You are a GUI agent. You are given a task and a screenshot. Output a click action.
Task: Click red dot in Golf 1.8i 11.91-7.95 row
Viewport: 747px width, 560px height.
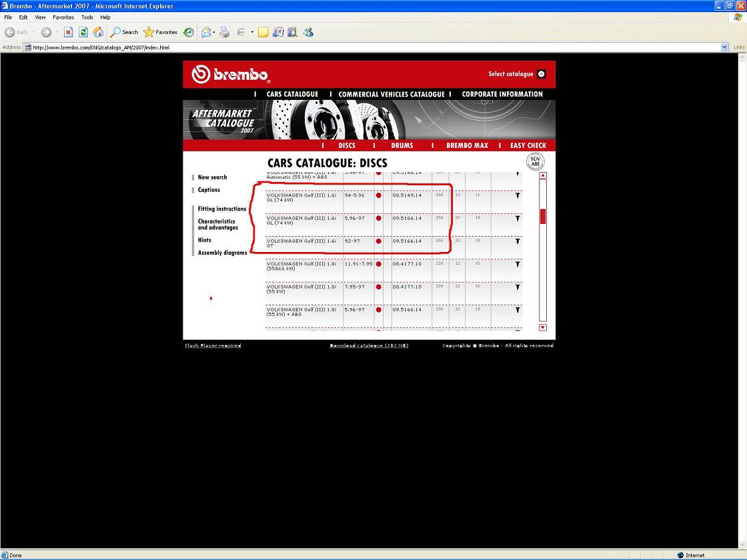(379, 264)
